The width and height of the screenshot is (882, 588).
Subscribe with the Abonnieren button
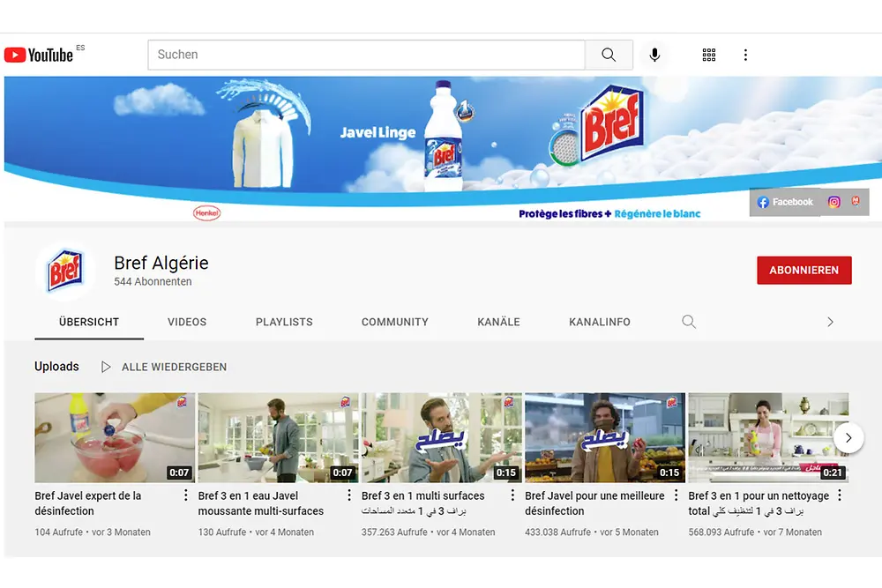click(x=804, y=271)
